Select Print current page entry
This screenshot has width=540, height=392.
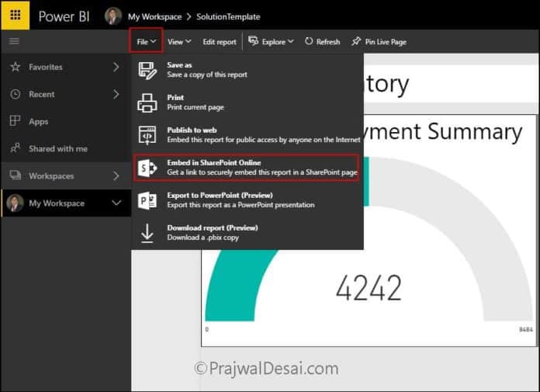pyautogui.click(x=247, y=102)
